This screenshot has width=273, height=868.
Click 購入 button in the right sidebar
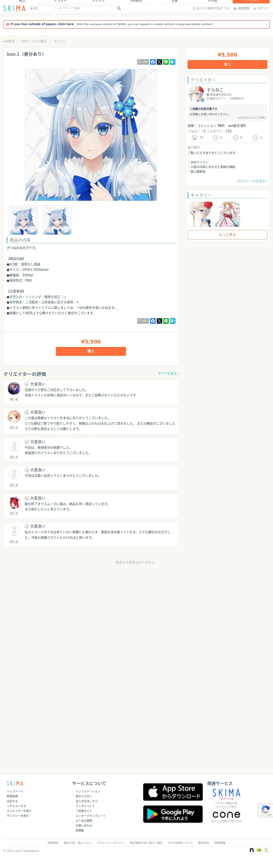click(x=227, y=64)
